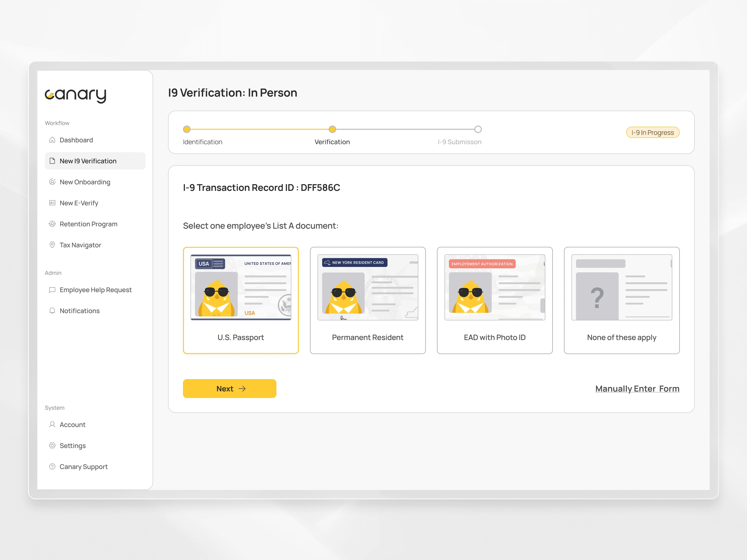This screenshot has height=560, width=747.
Task: Click the Dashboard home icon
Action: [52, 140]
